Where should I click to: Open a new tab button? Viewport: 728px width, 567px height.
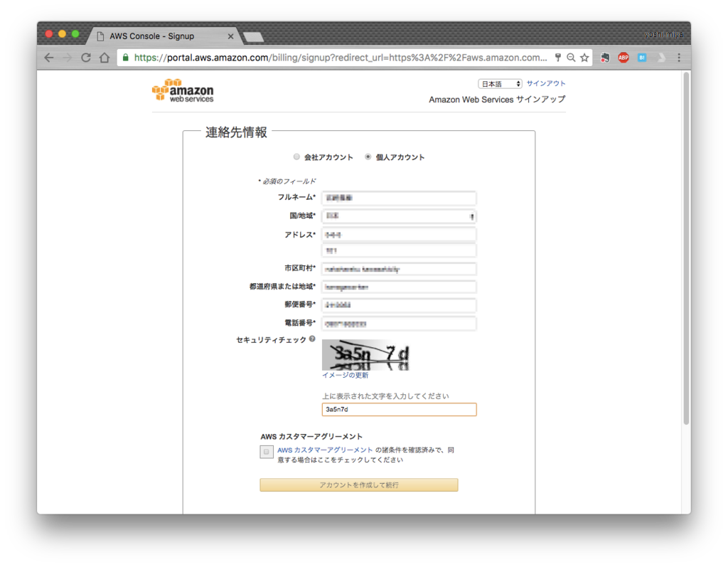(254, 37)
